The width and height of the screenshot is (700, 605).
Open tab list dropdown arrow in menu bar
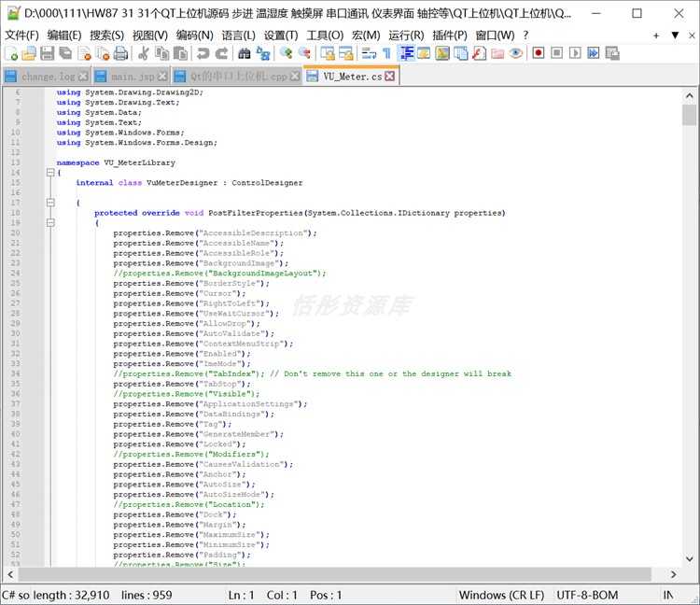point(675,35)
